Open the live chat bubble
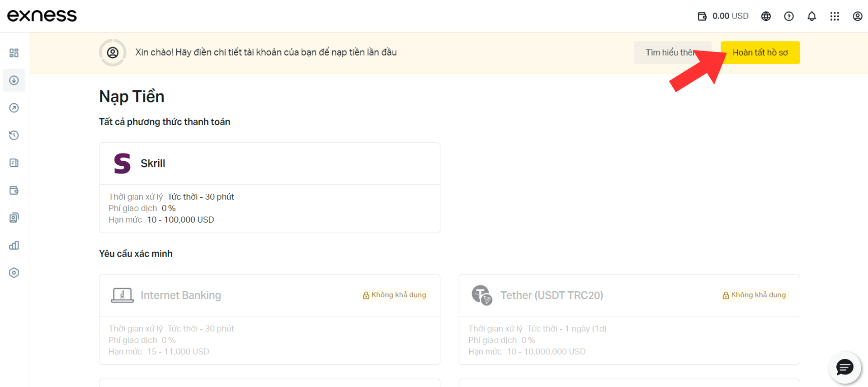Screen dimensions: 868x387 pyautogui.click(x=844, y=368)
